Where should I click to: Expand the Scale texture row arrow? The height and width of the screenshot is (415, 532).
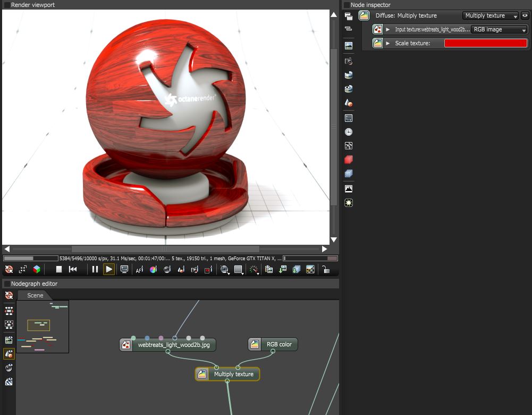click(x=388, y=43)
